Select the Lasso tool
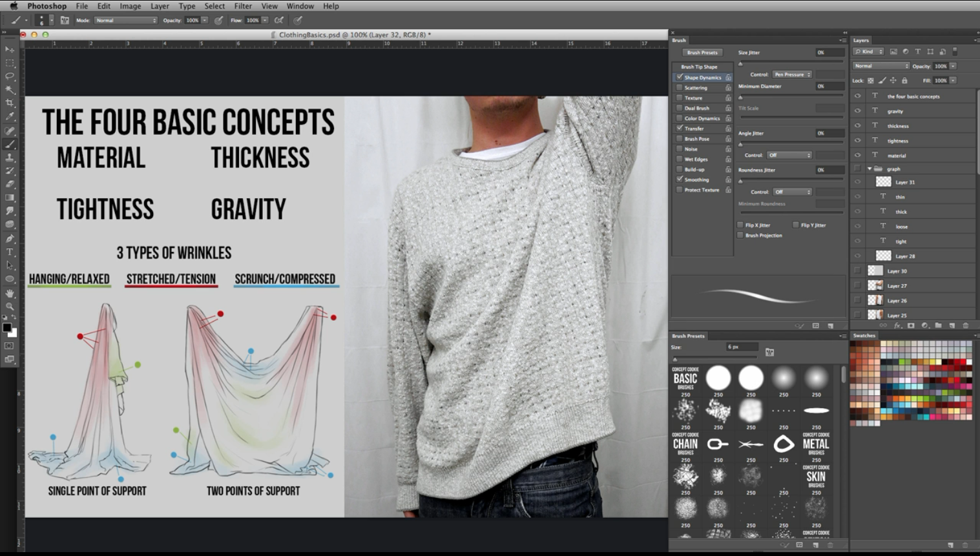Image resolution: width=980 pixels, height=556 pixels. pyautogui.click(x=10, y=76)
